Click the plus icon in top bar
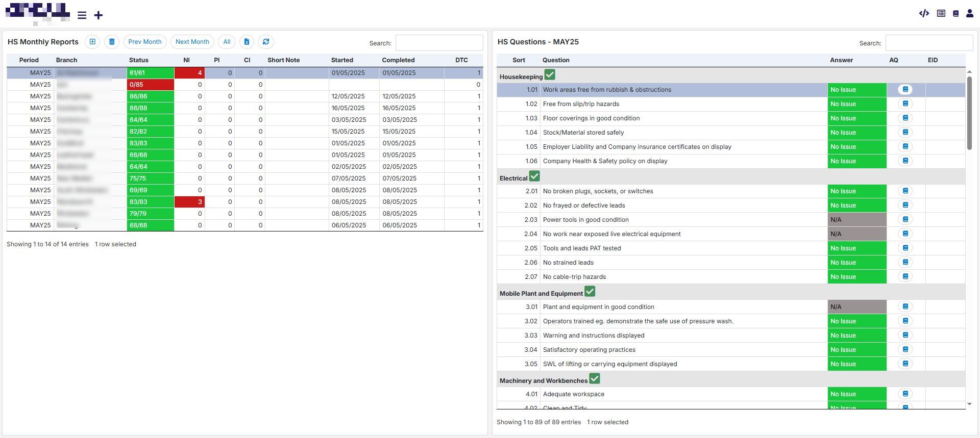Viewport: 980px width, 438px height. click(99, 15)
